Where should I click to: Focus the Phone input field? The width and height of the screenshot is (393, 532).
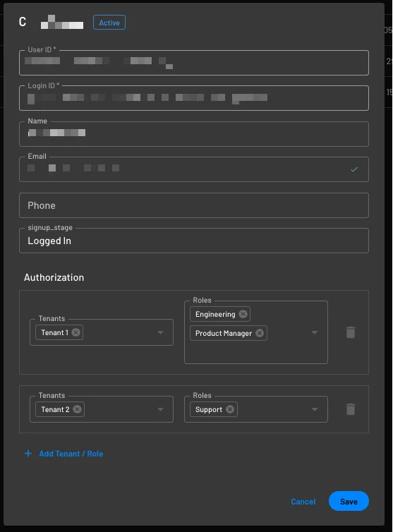coord(194,205)
